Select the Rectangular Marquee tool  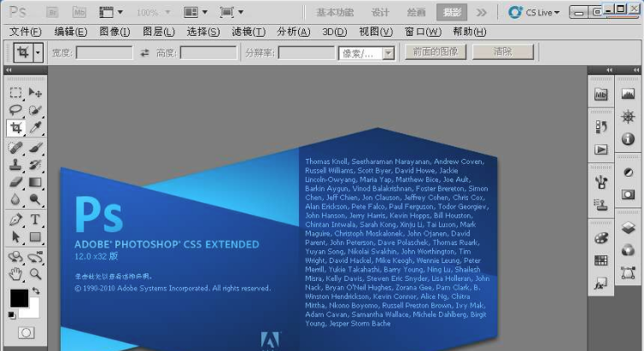tap(15, 93)
